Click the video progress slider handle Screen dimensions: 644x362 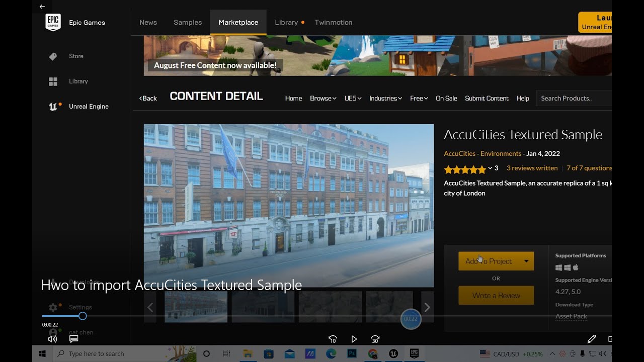coord(83,316)
